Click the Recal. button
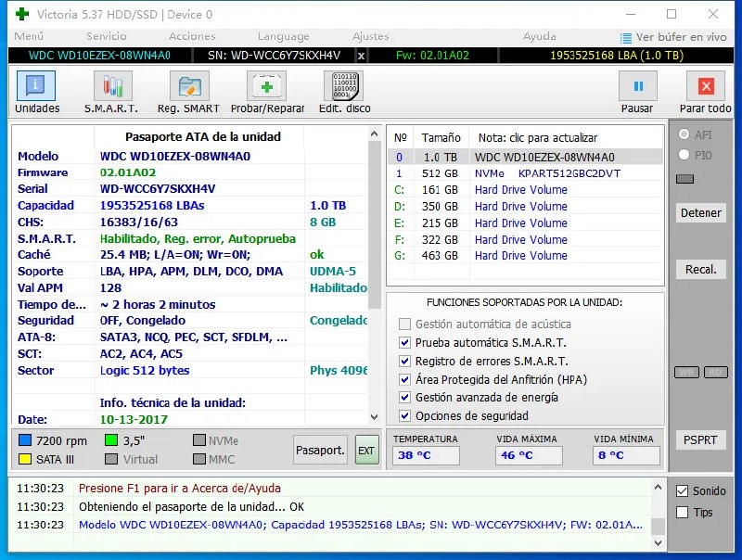742x560 pixels. [700, 269]
